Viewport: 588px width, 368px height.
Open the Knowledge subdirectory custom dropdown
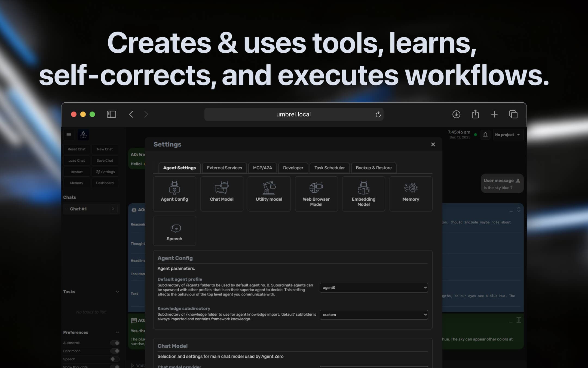click(x=373, y=315)
